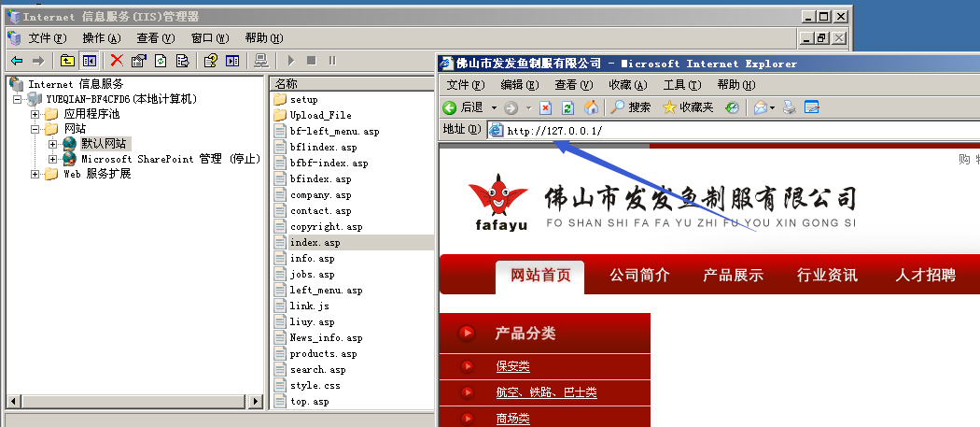This screenshot has width=980, height=427.
Task: Open IIS Manager 操作(A) menu
Action: point(101,38)
